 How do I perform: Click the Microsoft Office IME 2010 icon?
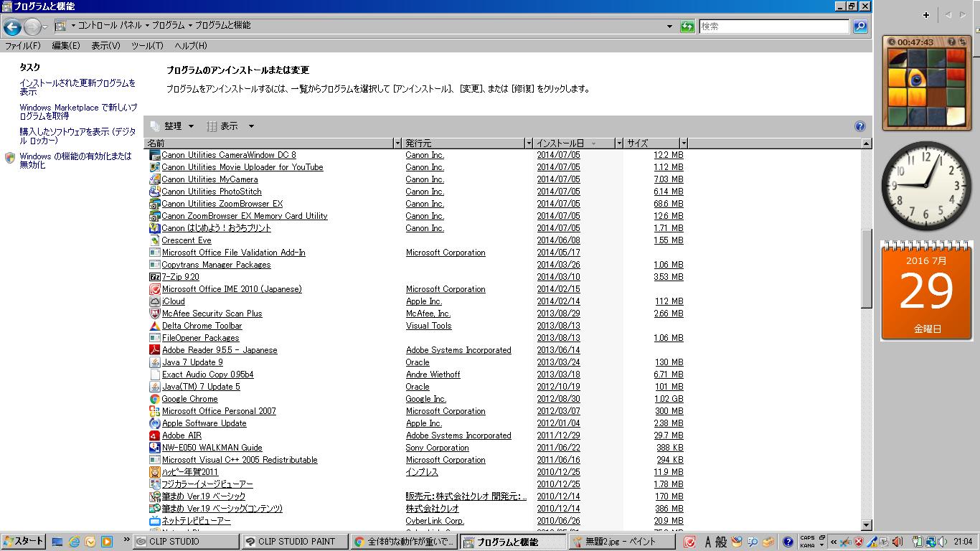tap(154, 289)
